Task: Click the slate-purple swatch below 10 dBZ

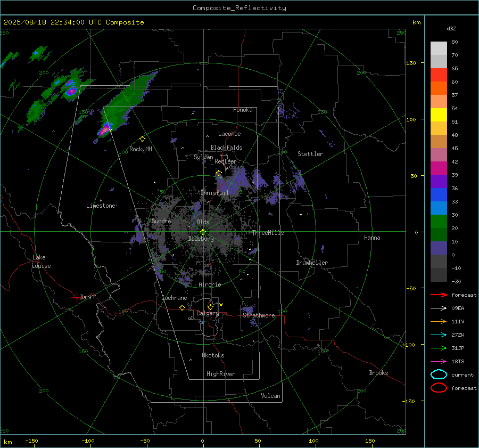Action: pos(439,248)
